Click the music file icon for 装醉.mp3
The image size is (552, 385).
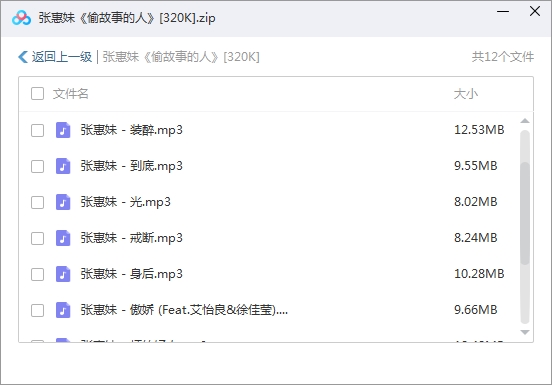coord(63,130)
